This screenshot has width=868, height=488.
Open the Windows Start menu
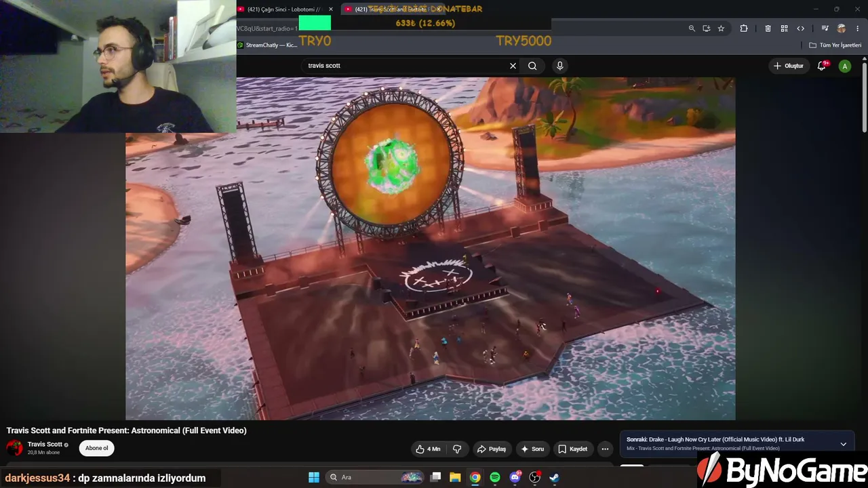(x=314, y=477)
